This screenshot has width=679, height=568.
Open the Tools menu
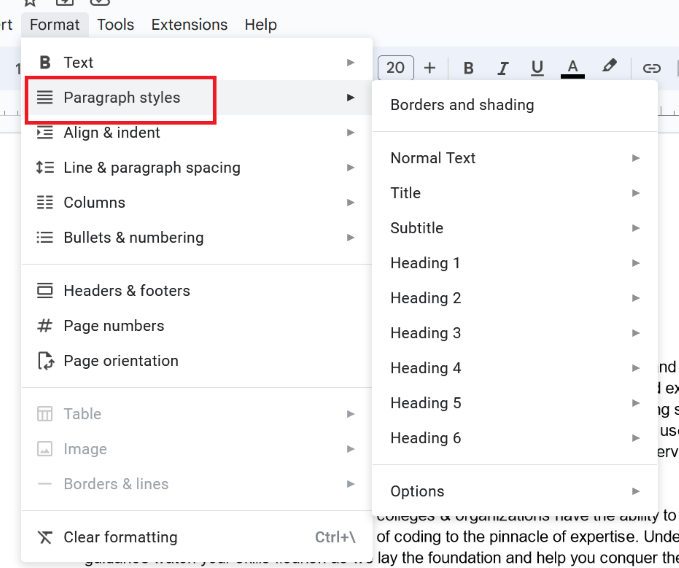tap(115, 25)
